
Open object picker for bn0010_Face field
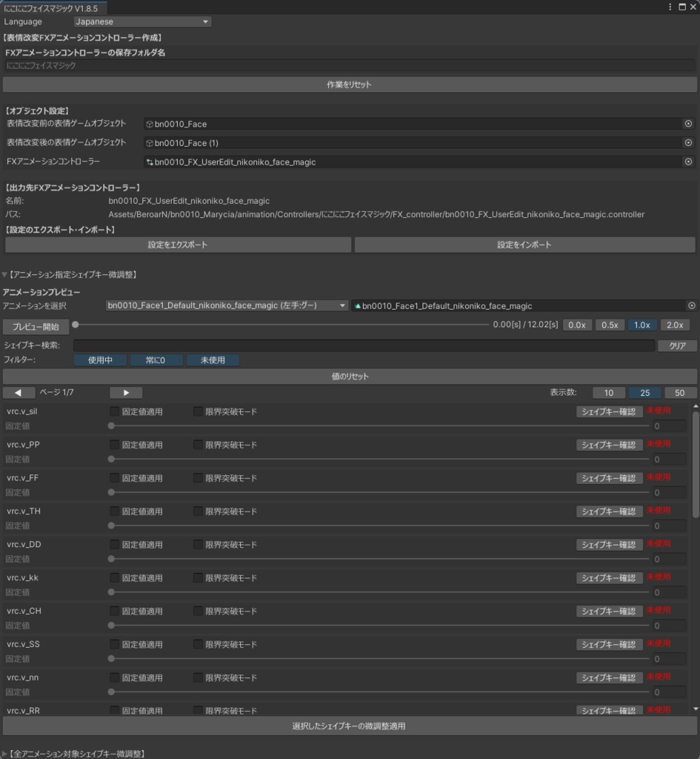point(688,124)
